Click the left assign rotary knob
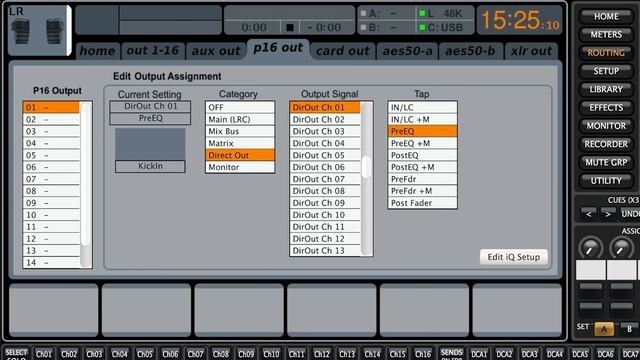The width and height of the screenshot is (640, 360). pos(590,249)
